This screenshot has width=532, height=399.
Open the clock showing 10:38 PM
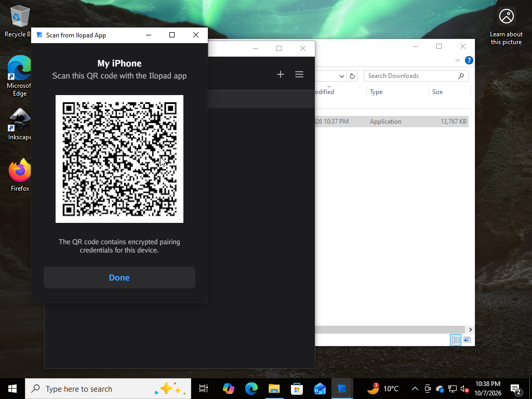tap(487, 389)
